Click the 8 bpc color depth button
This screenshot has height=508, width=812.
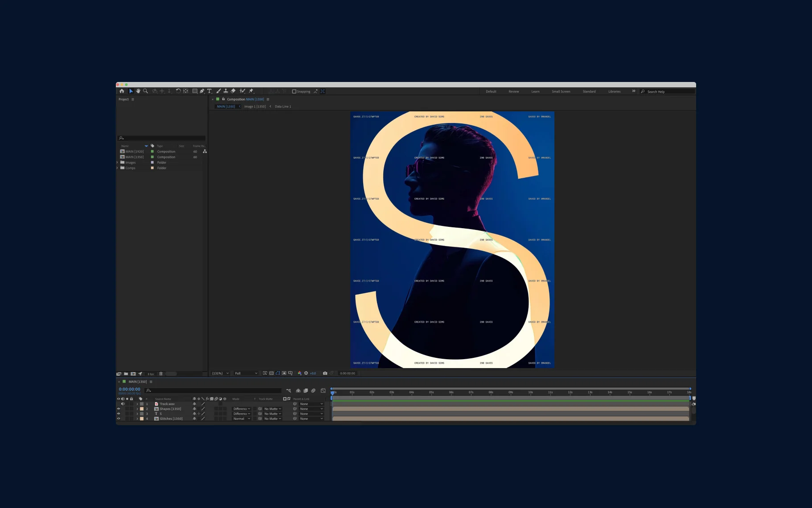click(151, 374)
